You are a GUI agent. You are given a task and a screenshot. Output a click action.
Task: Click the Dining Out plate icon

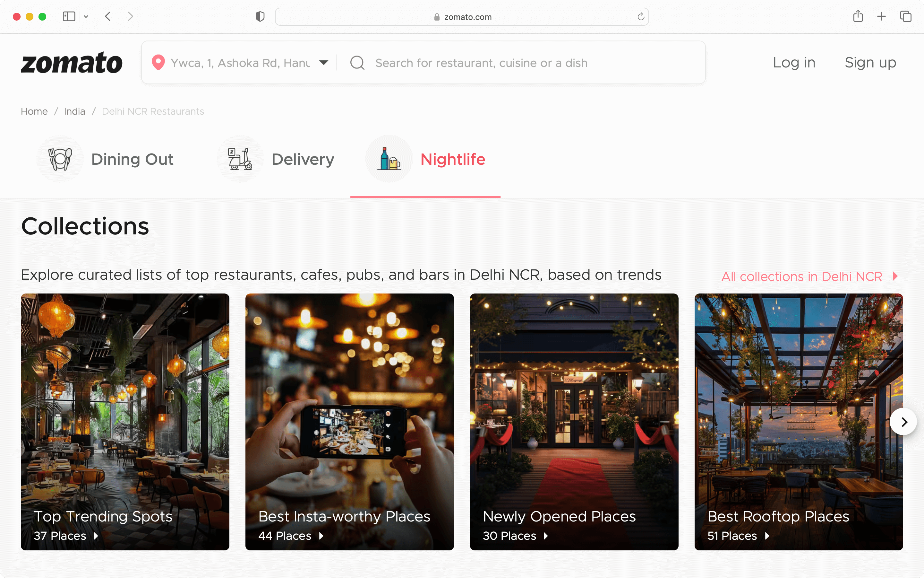pyautogui.click(x=60, y=159)
